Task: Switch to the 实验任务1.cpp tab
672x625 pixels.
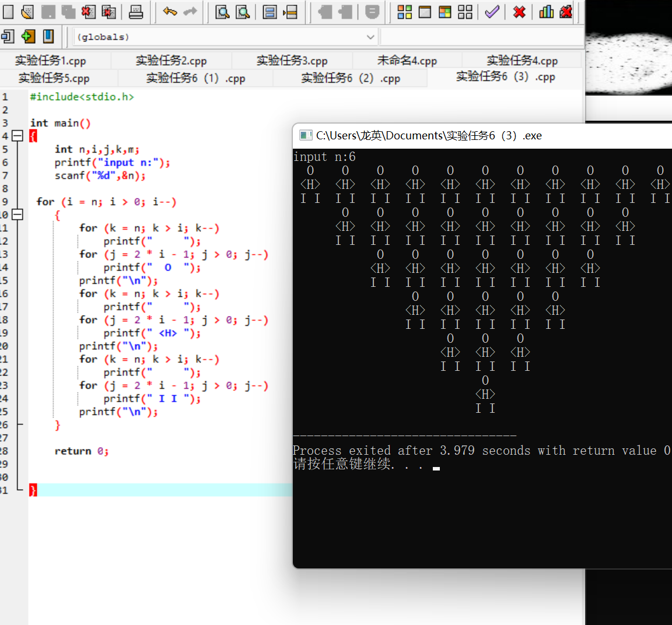Action: (51, 61)
